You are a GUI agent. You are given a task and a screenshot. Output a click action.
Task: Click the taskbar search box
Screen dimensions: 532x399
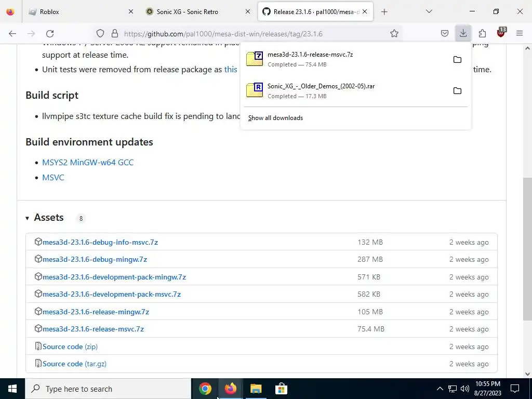point(108,389)
